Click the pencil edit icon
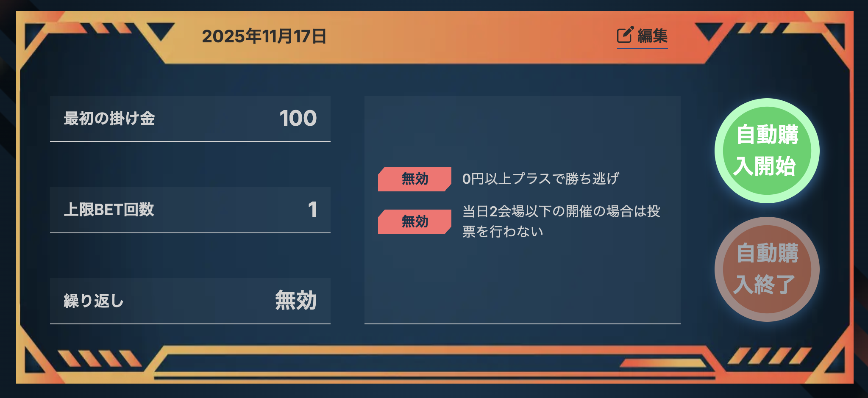Image resolution: width=868 pixels, height=398 pixels. (x=625, y=35)
